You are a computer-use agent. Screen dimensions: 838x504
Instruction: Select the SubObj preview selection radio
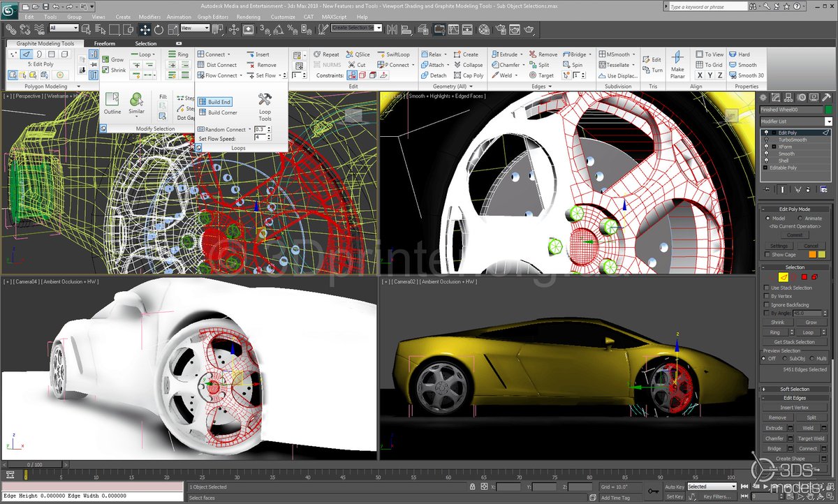pyautogui.click(x=786, y=359)
